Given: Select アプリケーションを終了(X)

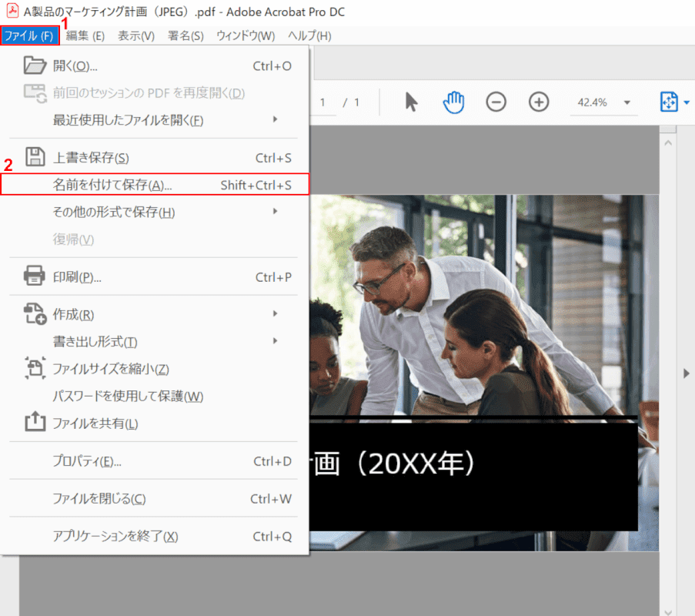Looking at the screenshot, I should 155,536.
